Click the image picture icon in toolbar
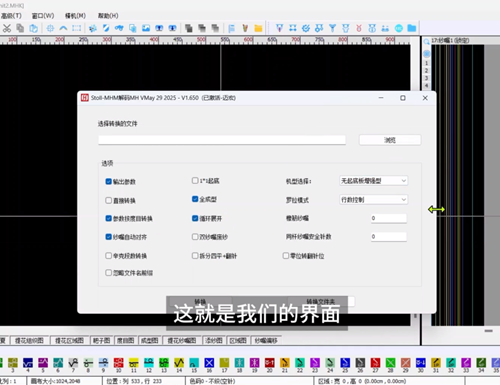The width and height of the screenshot is (500, 385). point(146,28)
